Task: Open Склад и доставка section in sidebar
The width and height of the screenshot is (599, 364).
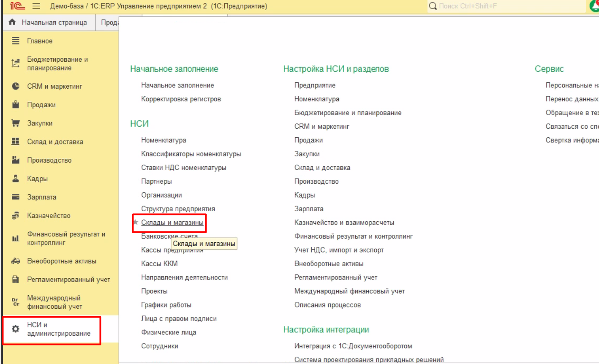Action: [55, 142]
